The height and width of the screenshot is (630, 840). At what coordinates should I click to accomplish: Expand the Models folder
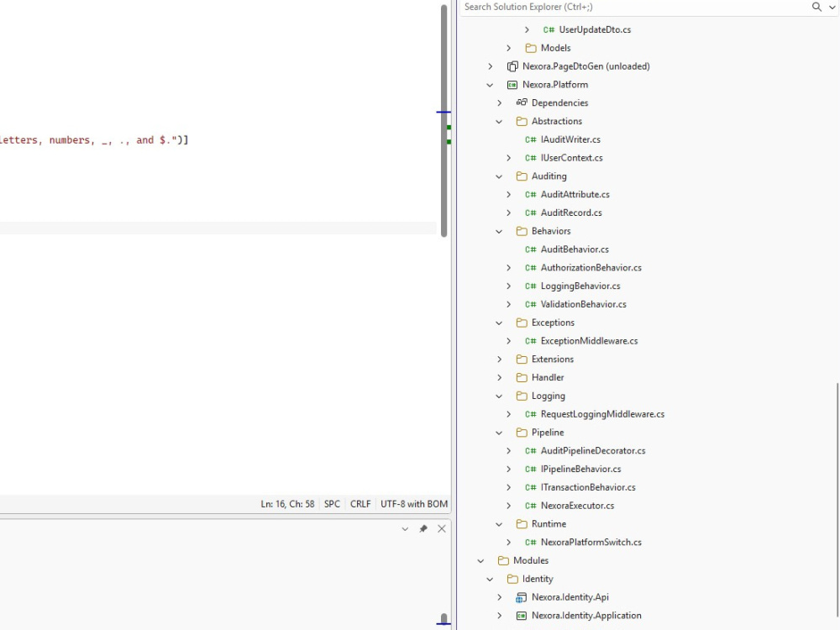[508, 48]
